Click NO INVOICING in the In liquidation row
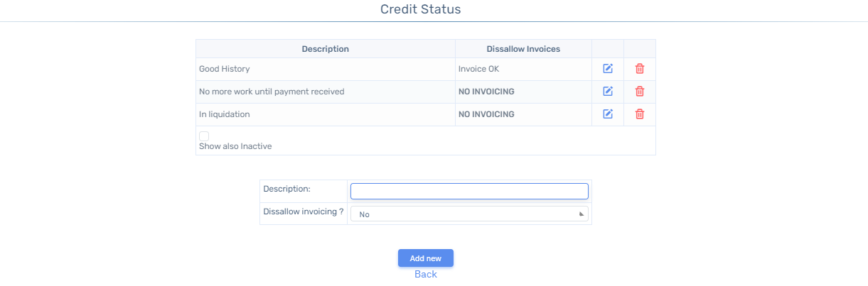Screen dimensions: 868x286 click(486, 114)
